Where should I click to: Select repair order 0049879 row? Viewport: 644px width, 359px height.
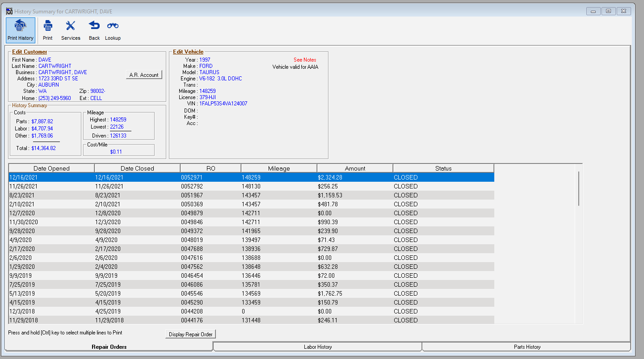pos(252,213)
